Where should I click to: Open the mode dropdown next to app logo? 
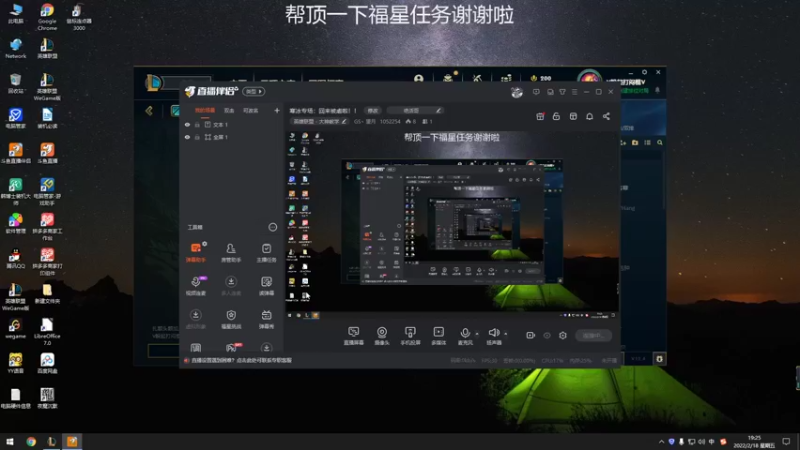click(x=253, y=92)
